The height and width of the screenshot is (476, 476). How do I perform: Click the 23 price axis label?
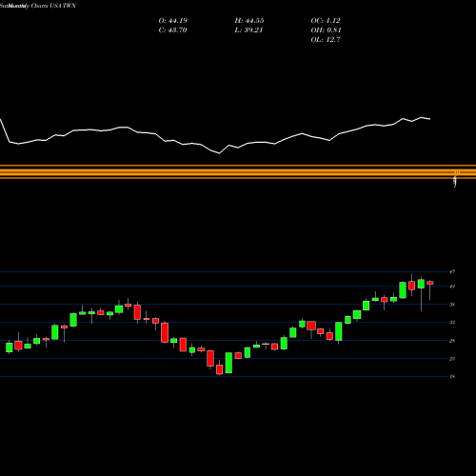click(452, 359)
